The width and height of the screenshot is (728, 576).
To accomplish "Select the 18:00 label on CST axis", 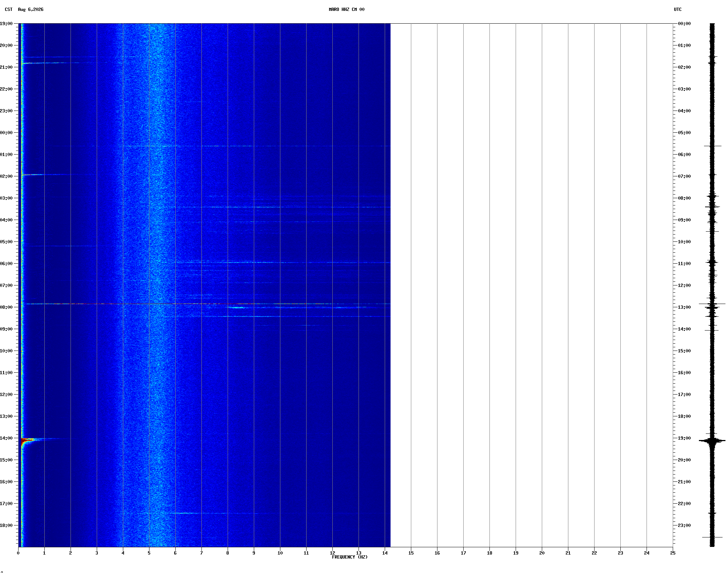I will click(x=6, y=525).
